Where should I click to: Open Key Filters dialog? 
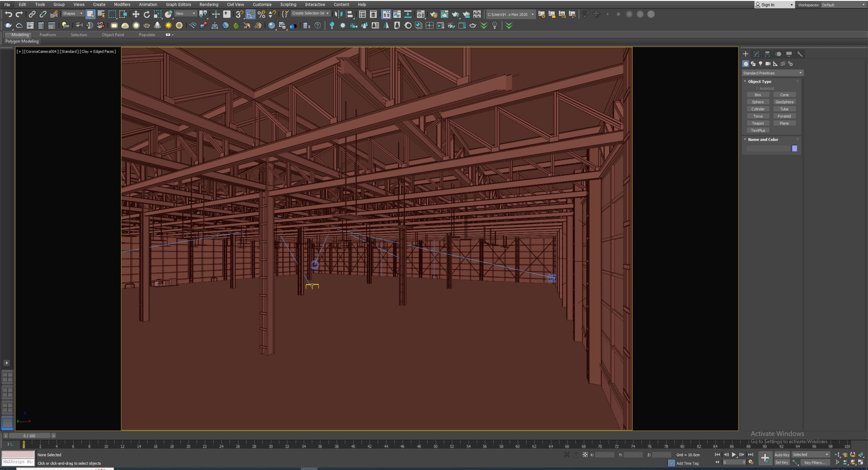815,463
